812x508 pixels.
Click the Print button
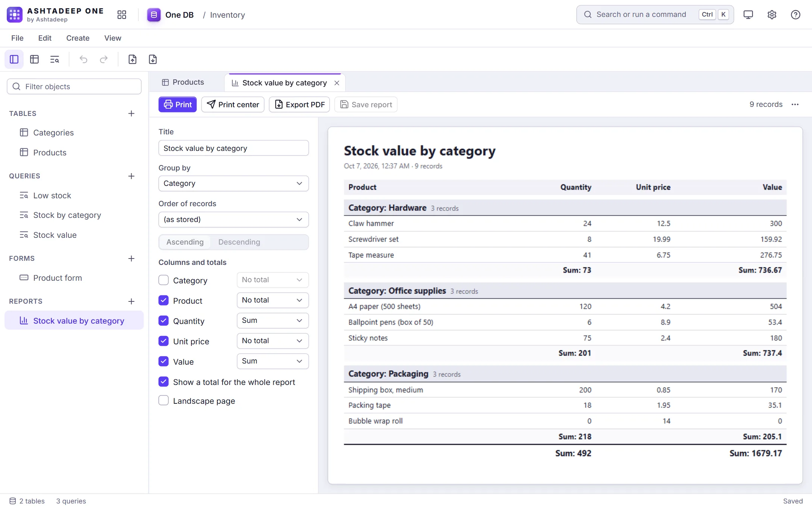177,105
